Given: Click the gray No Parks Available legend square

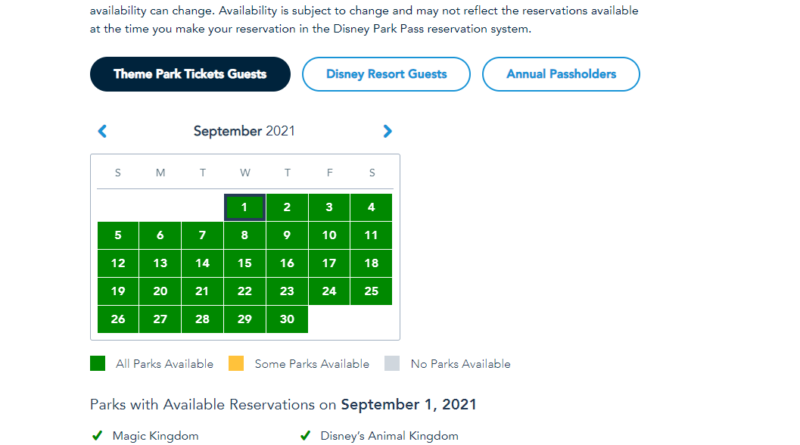Looking at the screenshot, I should tap(392, 364).
